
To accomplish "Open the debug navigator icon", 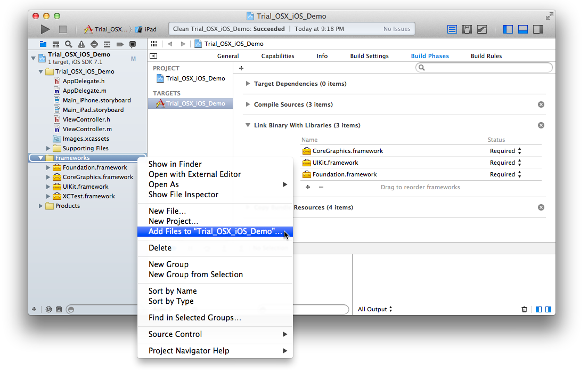I will [x=107, y=44].
